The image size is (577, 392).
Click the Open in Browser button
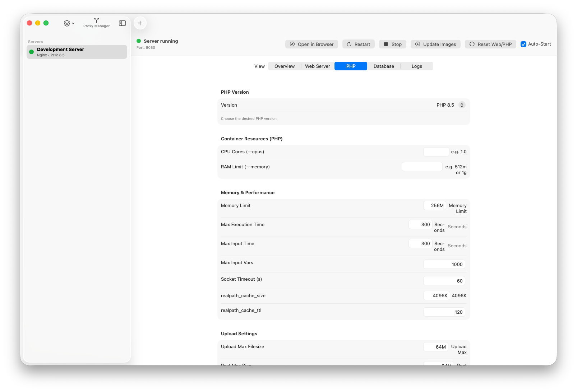pos(311,44)
